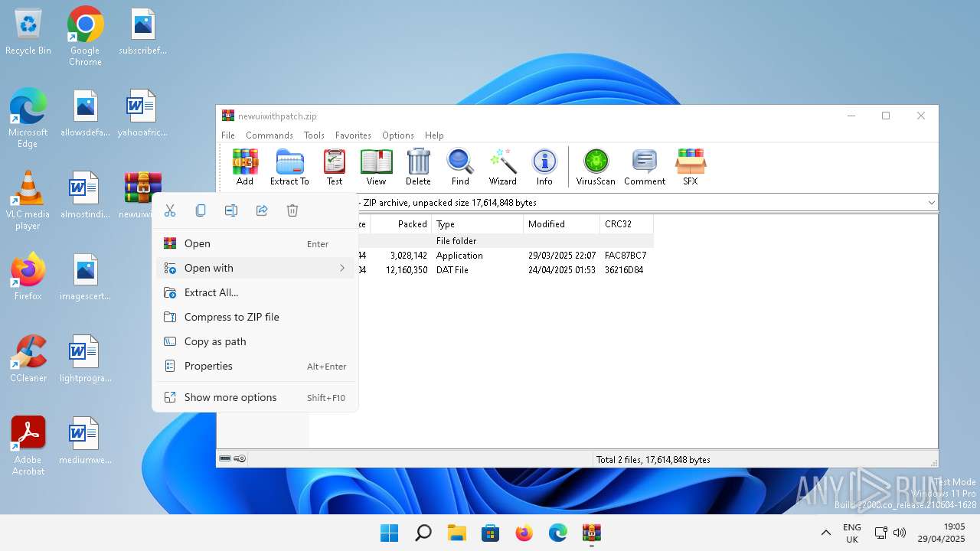Open taskbar Search
This screenshot has height=551, width=980.
tap(423, 533)
